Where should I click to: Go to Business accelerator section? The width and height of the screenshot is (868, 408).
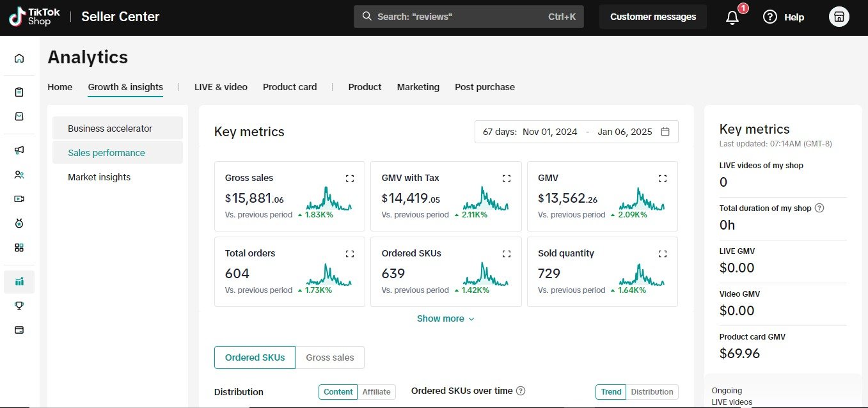[x=110, y=129]
